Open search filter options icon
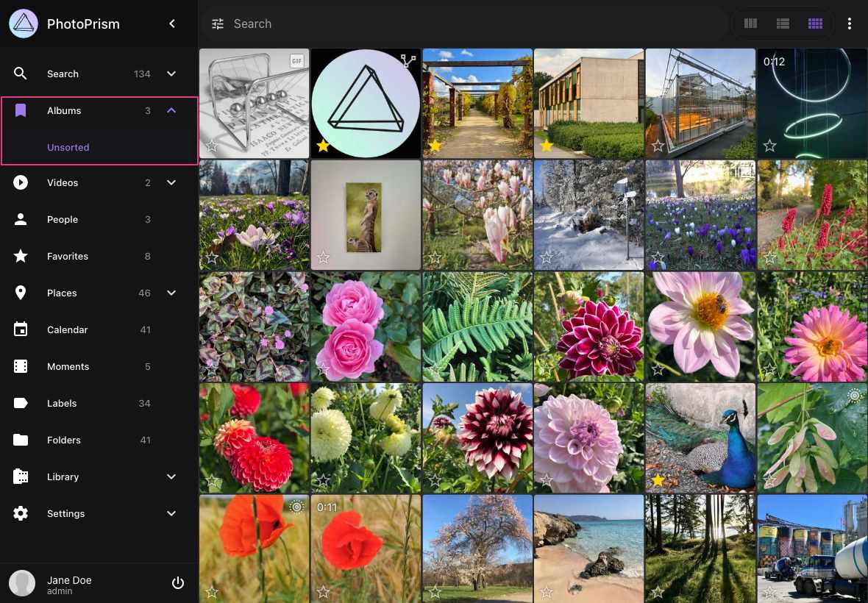 218,24
